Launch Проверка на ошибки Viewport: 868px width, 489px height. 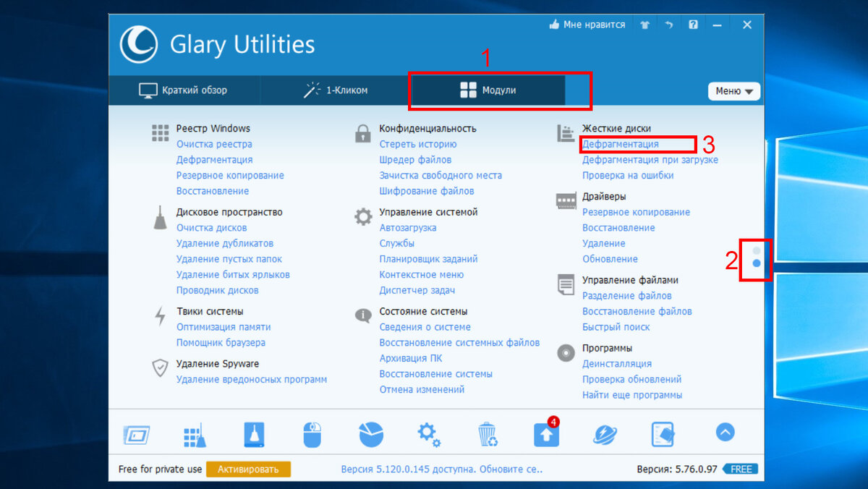click(x=628, y=175)
